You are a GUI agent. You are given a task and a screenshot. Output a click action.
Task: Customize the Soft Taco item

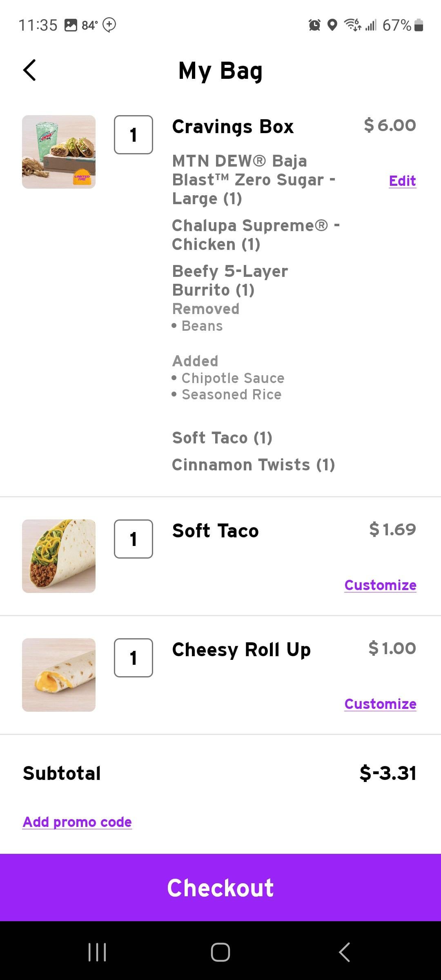tap(380, 585)
